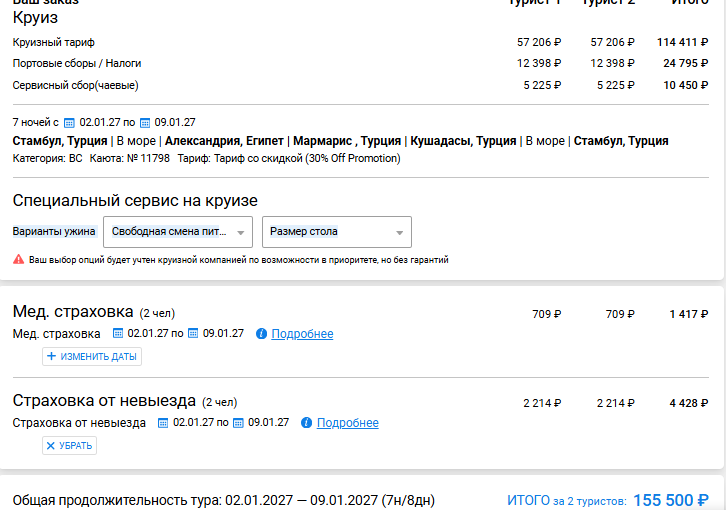Click the total price 155 500 ₽
The height and width of the screenshot is (510, 726).
point(671,500)
